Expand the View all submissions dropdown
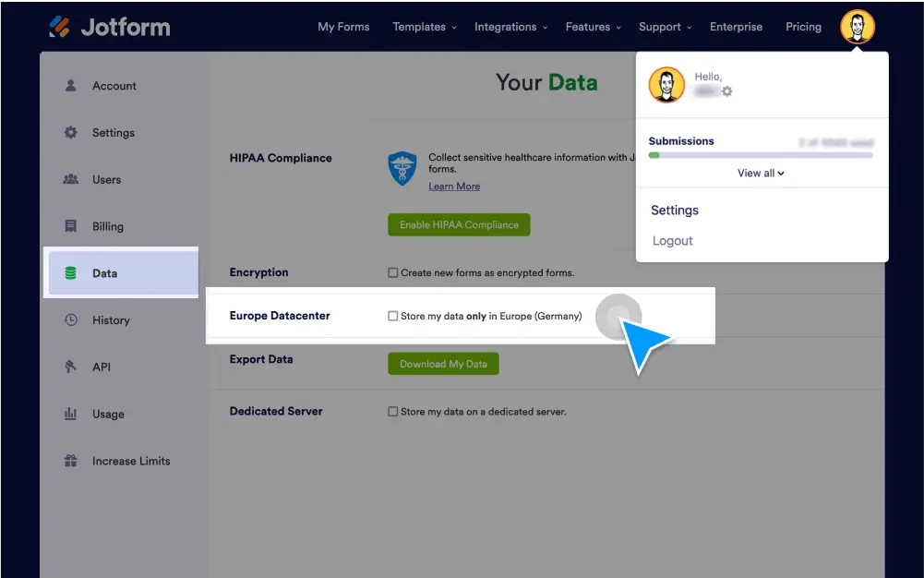 click(760, 173)
